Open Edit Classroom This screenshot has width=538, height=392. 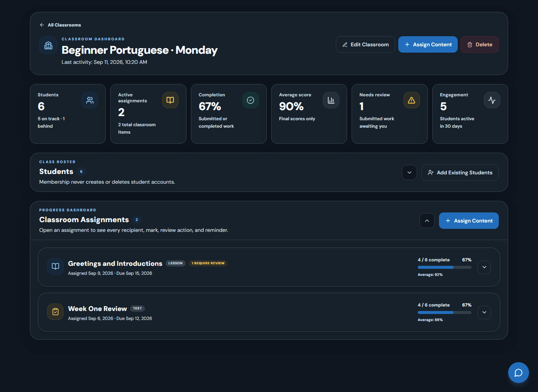(x=365, y=44)
